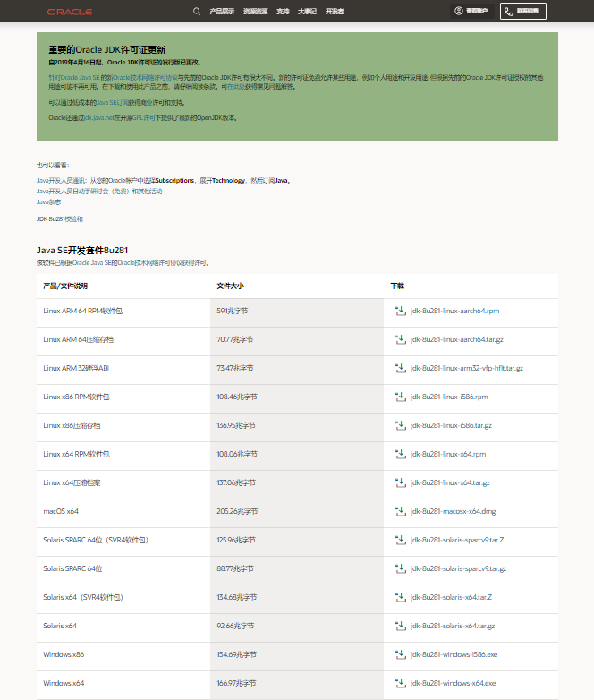Click the 联系销售 contact sales button
Image resolution: width=594 pixels, height=700 pixels.
[523, 11]
